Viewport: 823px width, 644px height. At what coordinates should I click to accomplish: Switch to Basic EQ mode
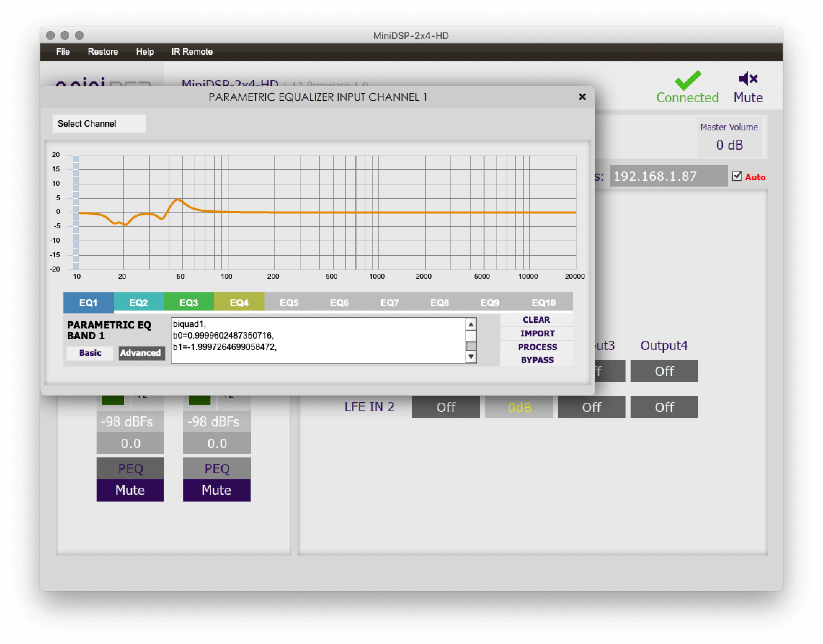click(90, 353)
